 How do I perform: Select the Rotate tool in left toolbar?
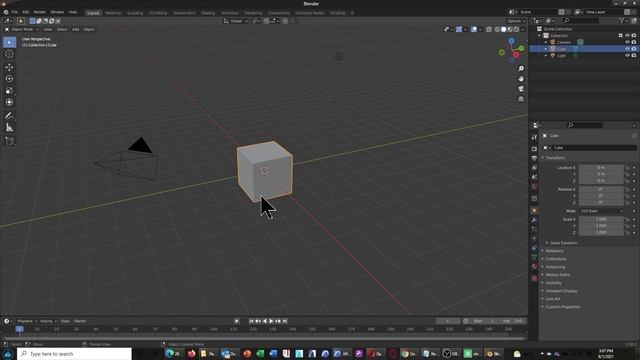(9, 79)
